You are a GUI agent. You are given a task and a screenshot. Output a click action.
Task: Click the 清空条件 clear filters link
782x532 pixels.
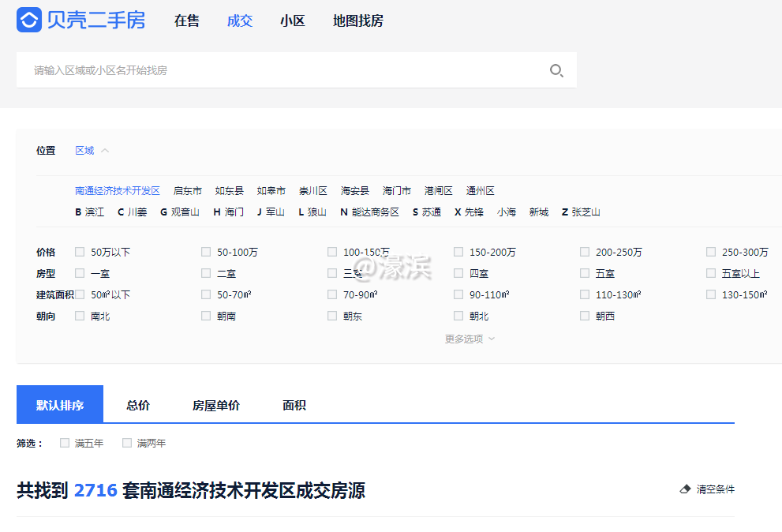click(x=714, y=489)
